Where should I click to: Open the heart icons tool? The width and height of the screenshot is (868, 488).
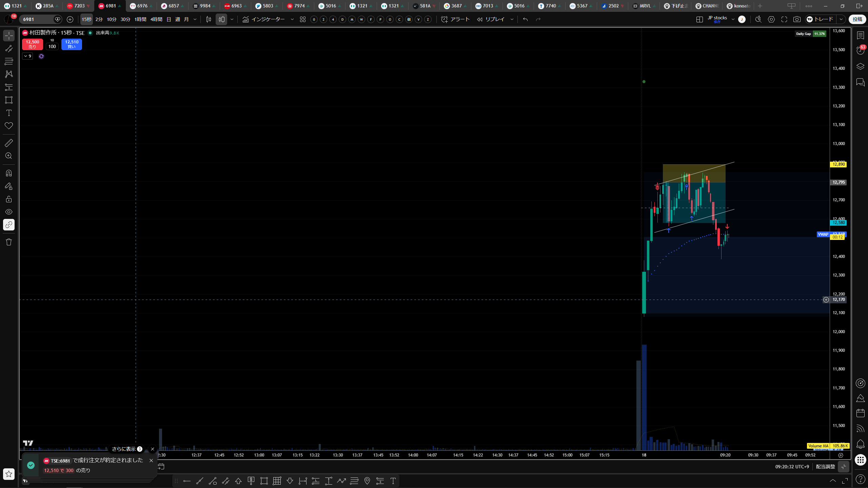pyautogui.click(x=9, y=126)
